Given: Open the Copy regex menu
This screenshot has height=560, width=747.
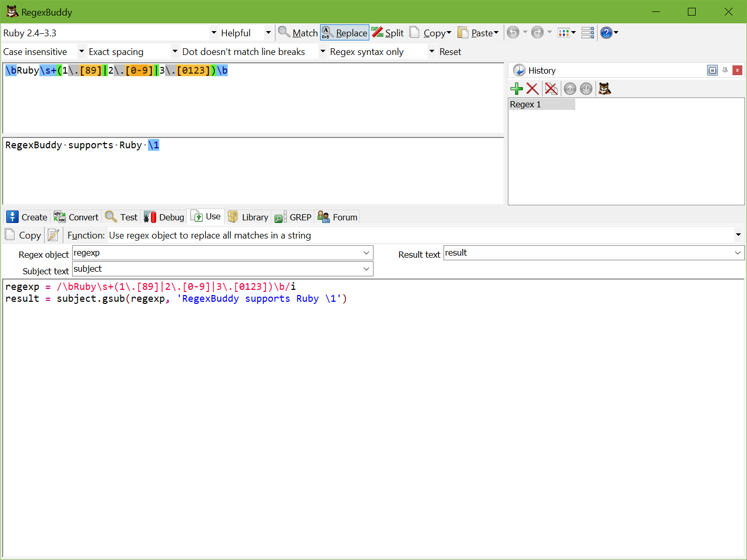Looking at the screenshot, I should coord(431,33).
